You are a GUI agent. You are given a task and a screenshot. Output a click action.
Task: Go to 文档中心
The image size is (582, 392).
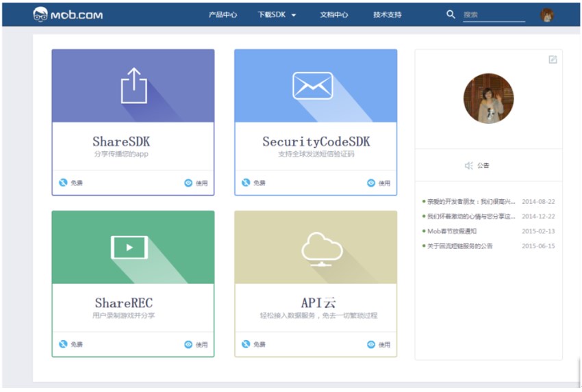click(x=334, y=15)
